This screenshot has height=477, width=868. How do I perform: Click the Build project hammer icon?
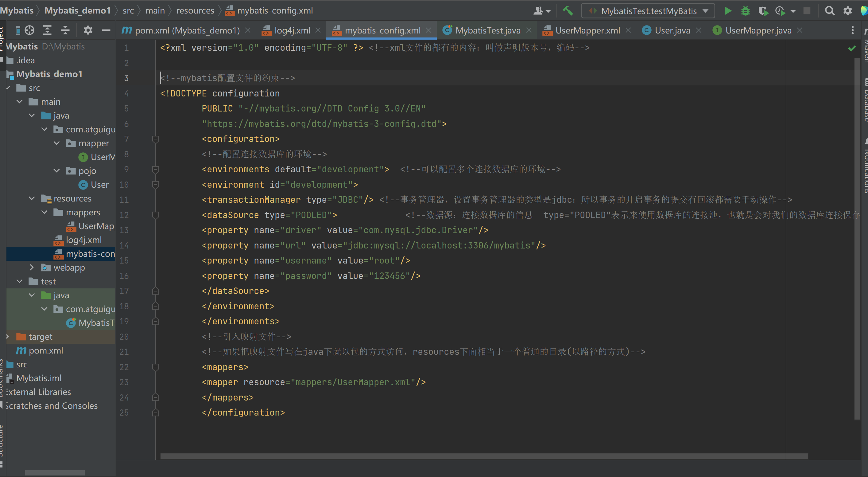click(568, 11)
